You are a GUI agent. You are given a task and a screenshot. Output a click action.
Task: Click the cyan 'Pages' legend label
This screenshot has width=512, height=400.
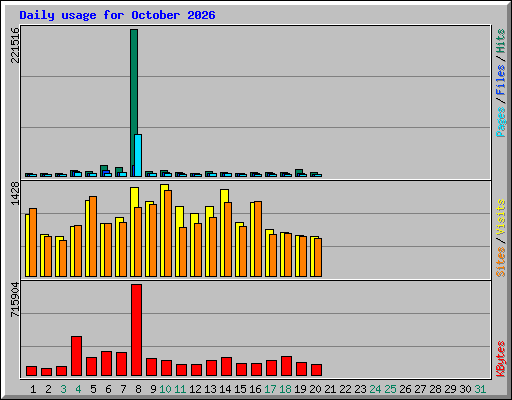tap(501, 122)
